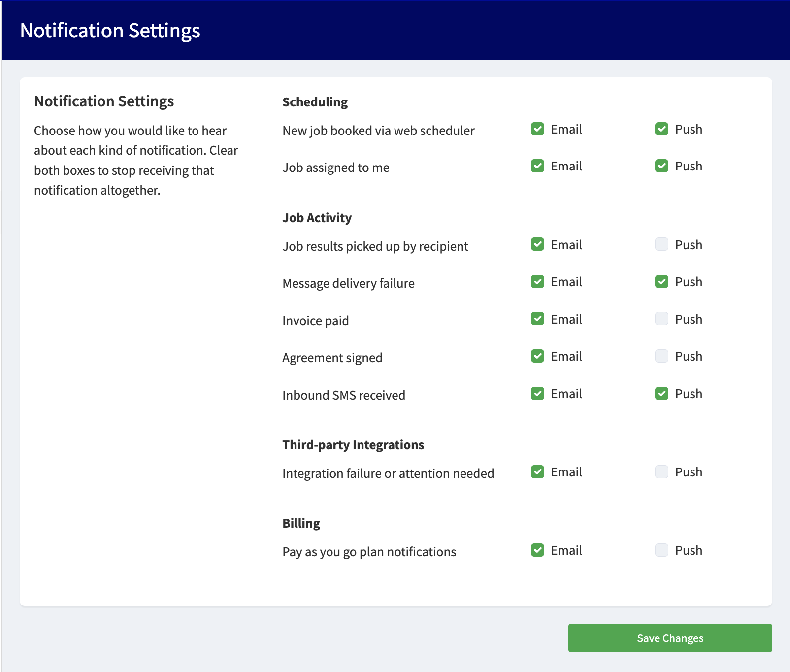Click the 'Job assigned to me' label
Screen dimensions: 790x672
(336, 168)
